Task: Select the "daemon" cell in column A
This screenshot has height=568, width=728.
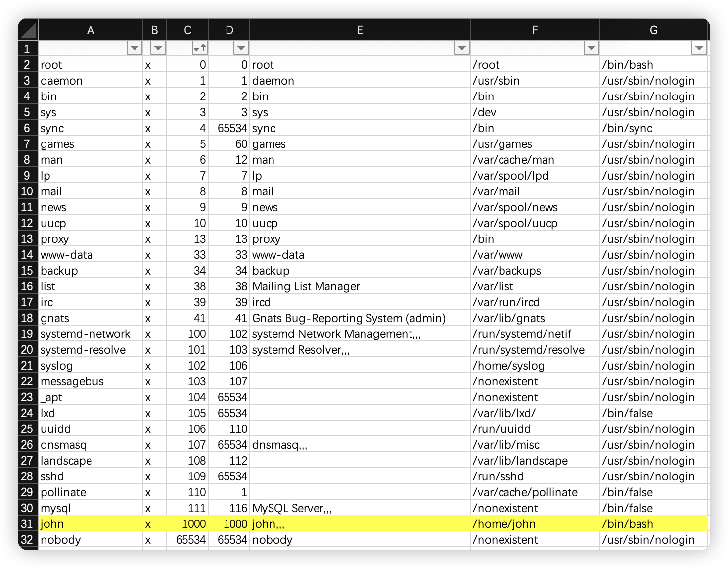Action: click(91, 81)
